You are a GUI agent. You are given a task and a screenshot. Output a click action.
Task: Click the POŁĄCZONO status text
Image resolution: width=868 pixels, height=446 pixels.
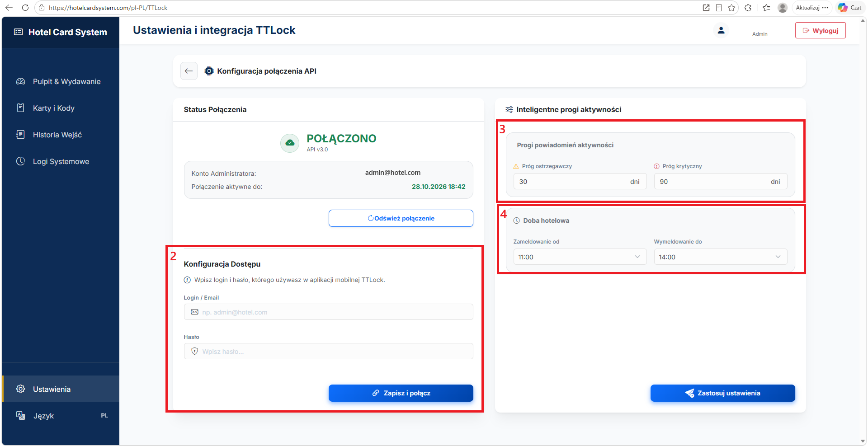click(x=341, y=139)
